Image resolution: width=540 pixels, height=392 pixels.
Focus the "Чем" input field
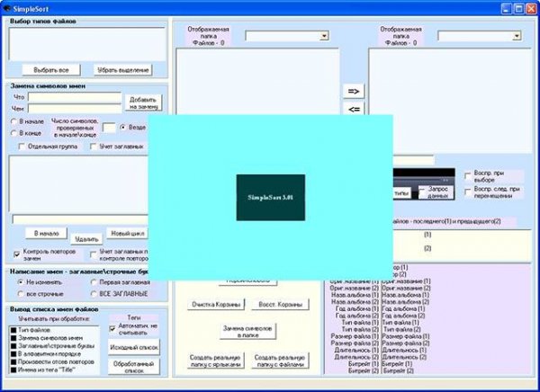click(x=75, y=109)
